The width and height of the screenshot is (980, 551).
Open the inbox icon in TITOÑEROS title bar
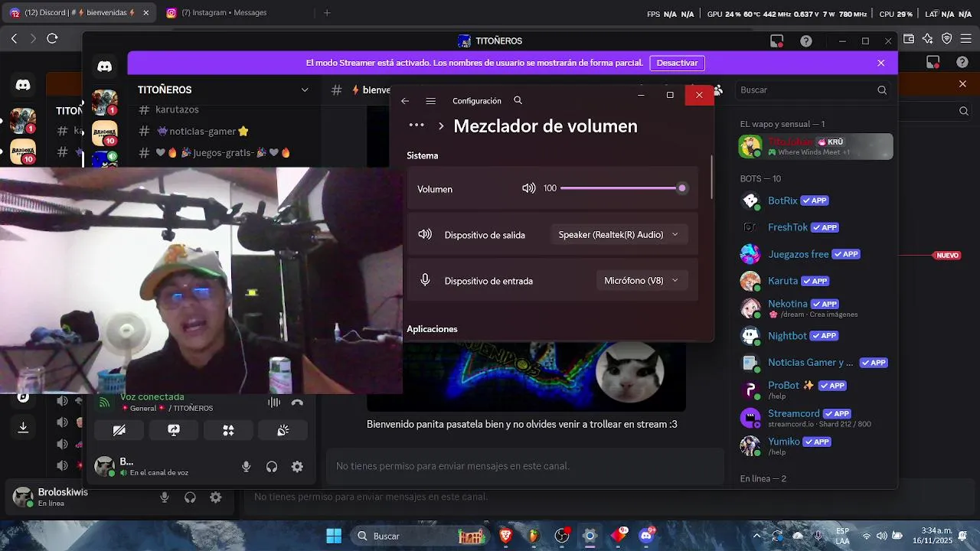776,41
